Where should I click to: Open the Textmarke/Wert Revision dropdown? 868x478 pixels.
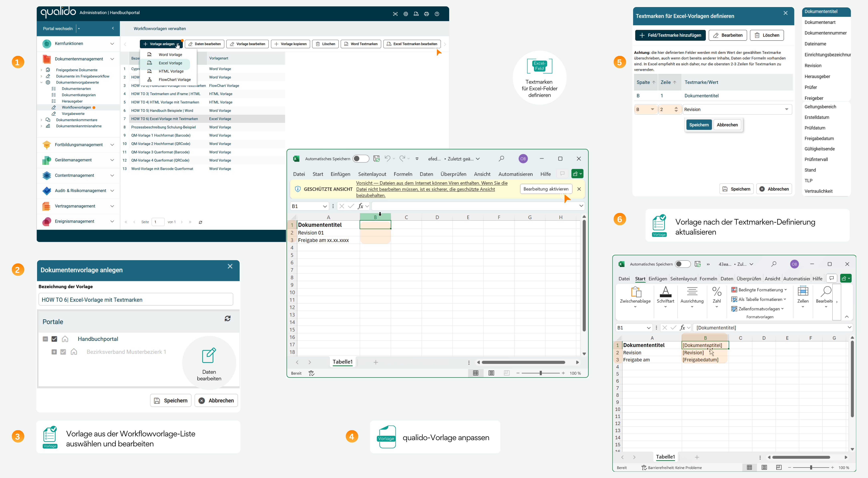coord(787,109)
